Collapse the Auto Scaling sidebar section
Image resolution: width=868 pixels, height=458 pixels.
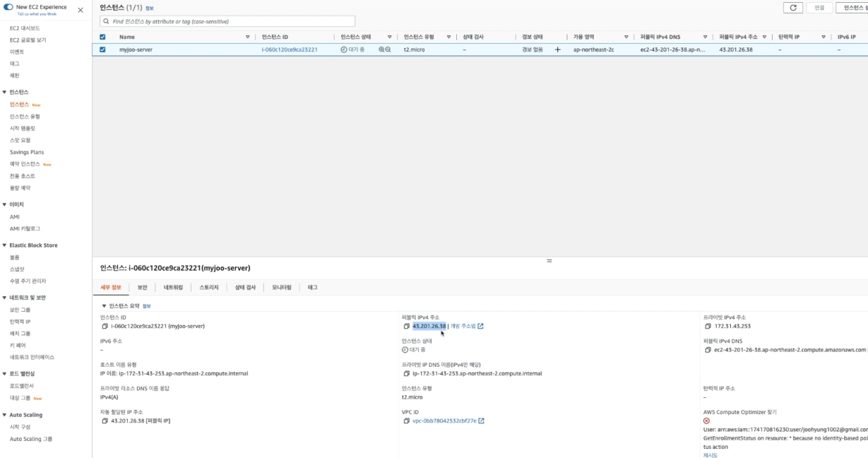(x=4, y=415)
